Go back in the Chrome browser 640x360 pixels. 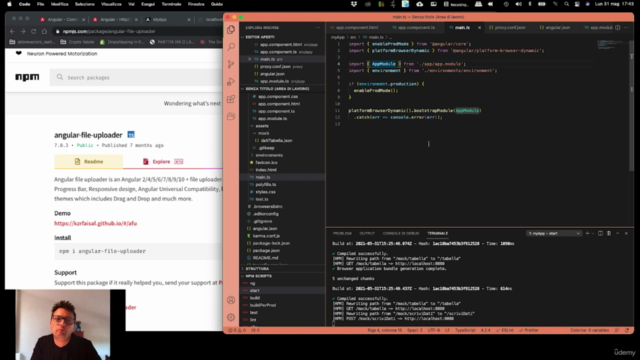click(12, 31)
